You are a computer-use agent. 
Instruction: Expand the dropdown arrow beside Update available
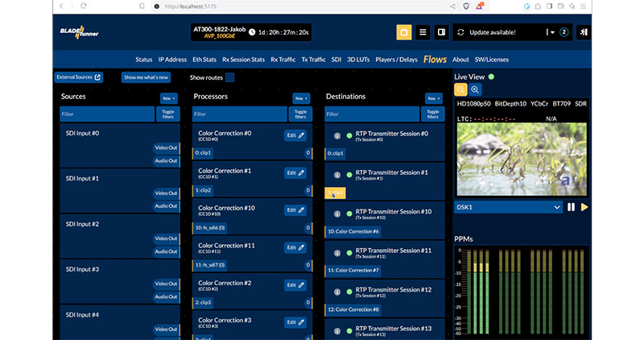(x=552, y=33)
